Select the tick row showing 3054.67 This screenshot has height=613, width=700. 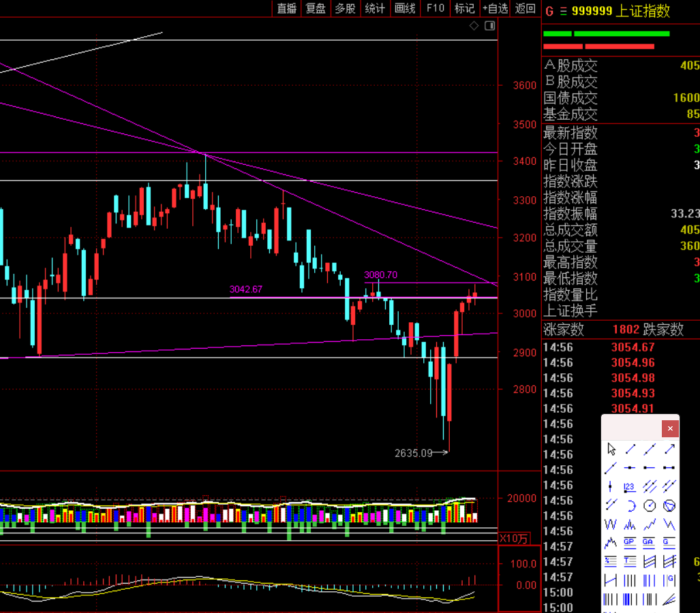pos(622,347)
